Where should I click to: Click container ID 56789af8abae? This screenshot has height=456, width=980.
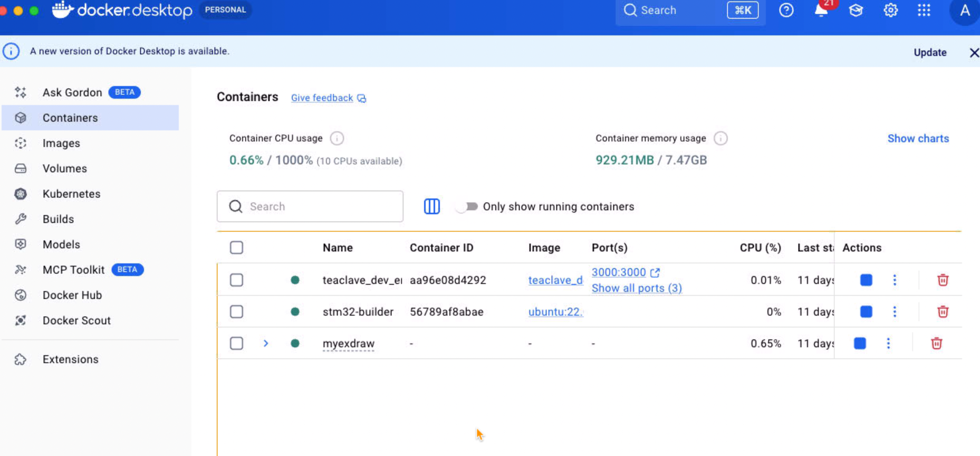[x=446, y=311]
